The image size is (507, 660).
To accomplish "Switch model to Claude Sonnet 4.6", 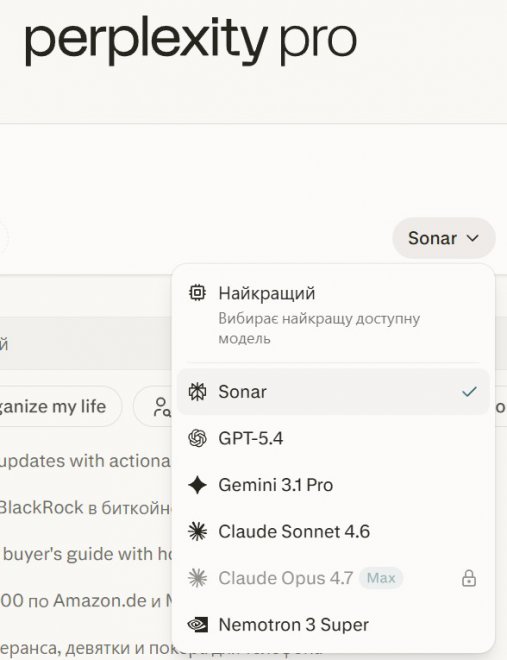I will coord(333,532).
